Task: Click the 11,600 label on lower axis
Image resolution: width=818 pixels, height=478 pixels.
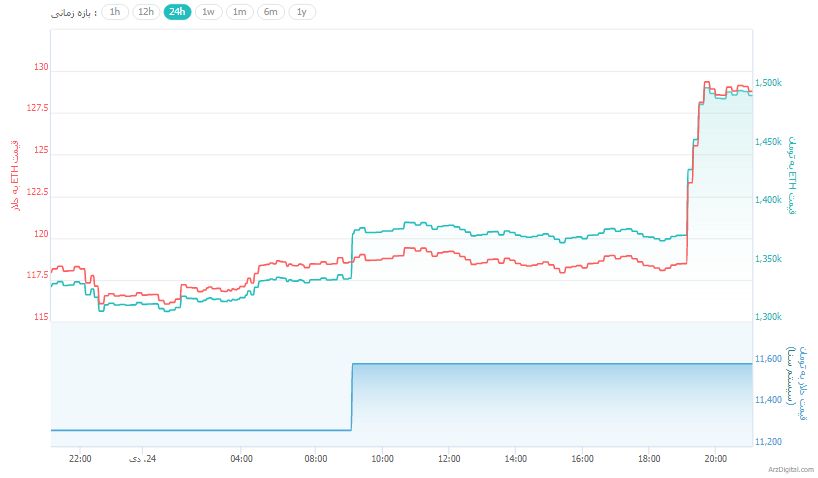Action: click(x=768, y=358)
